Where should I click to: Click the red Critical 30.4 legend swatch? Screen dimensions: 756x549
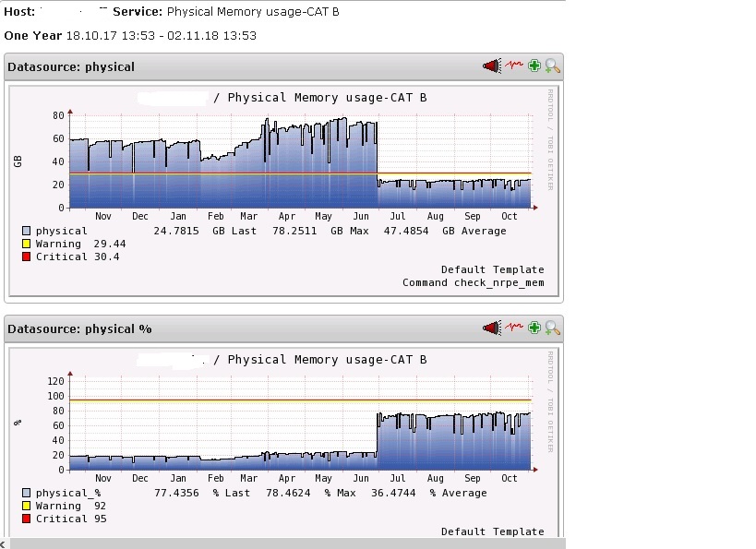[x=27, y=257]
